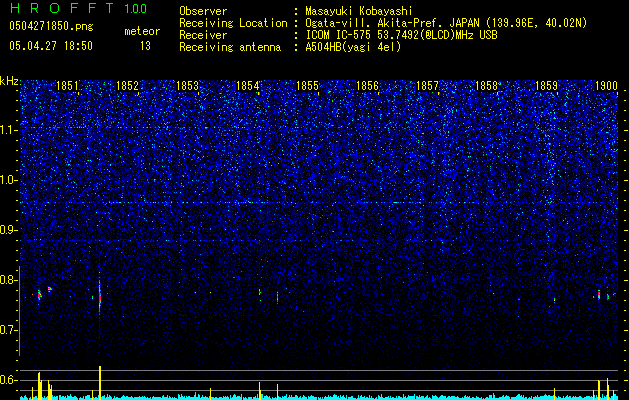Click the 1.0 kHz frequency label
Image resolution: width=629 pixels, height=400 pixels.
(8, 180)
